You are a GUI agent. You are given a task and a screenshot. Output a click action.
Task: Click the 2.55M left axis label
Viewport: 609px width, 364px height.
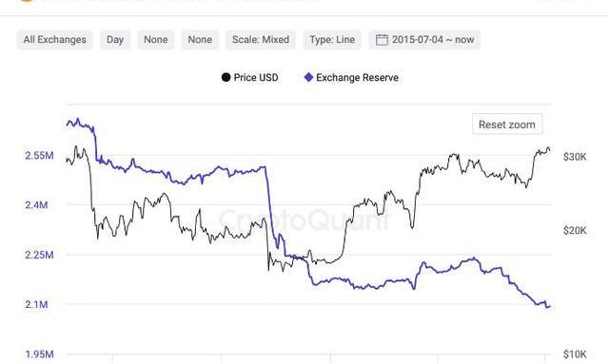(40, 156)
